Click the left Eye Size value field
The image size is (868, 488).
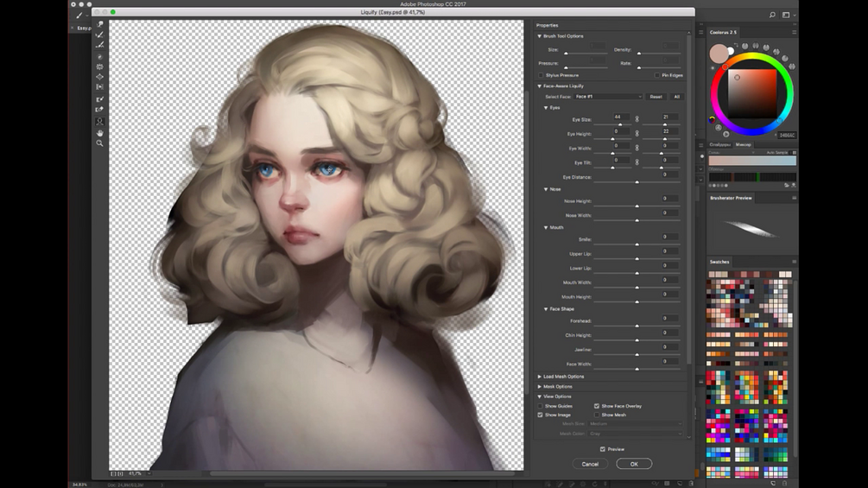(620, 117)
